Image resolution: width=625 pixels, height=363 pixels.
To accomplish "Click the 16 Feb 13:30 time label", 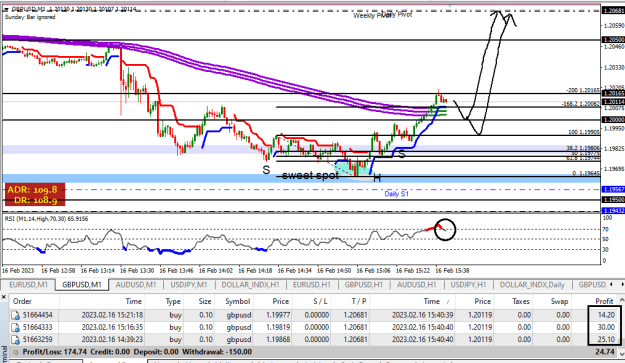I will pyautogui.click(x=137, y=271).
